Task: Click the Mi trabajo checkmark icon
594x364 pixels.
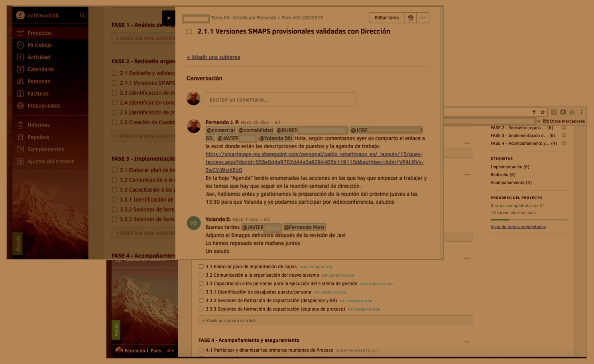Action: (x=20, y=45)
